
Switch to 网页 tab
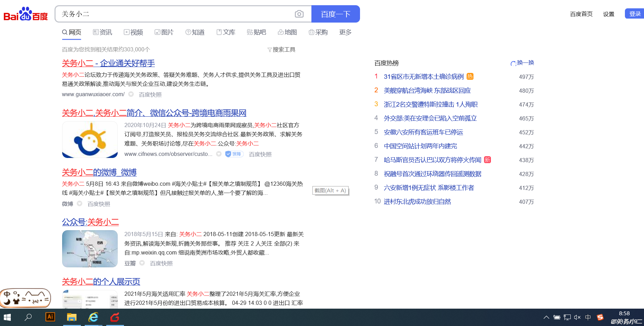click(x=72, y=32)
